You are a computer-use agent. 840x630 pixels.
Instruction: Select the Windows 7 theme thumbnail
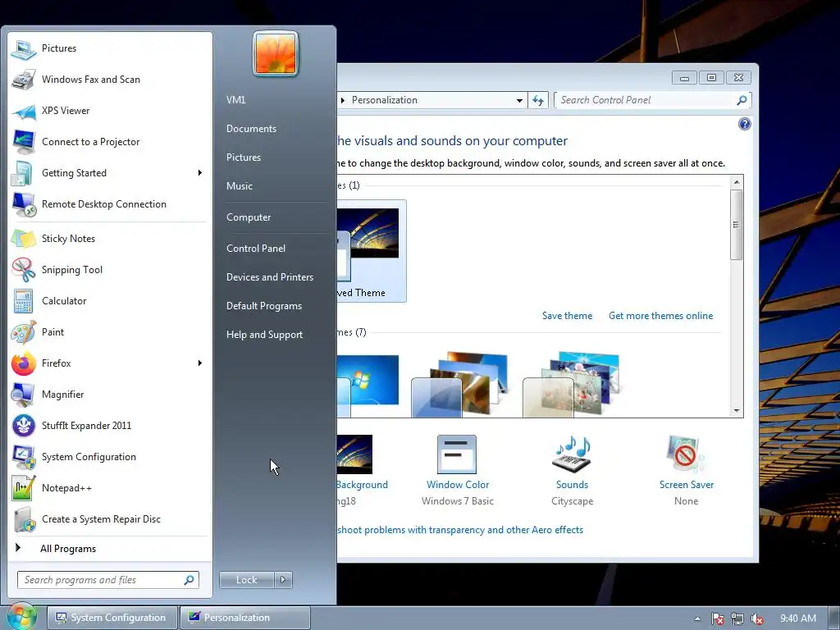(x=367, y=385)
